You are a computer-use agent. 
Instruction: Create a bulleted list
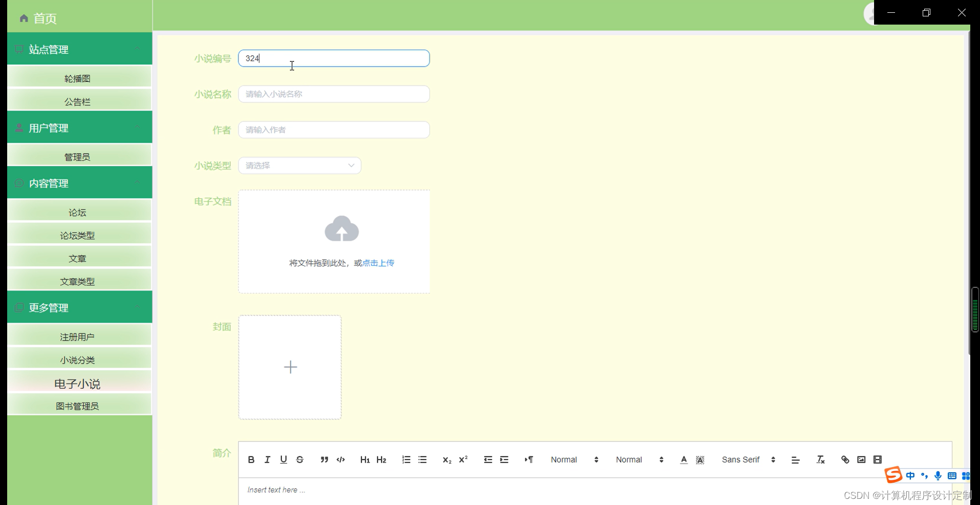tap(423, 459)
